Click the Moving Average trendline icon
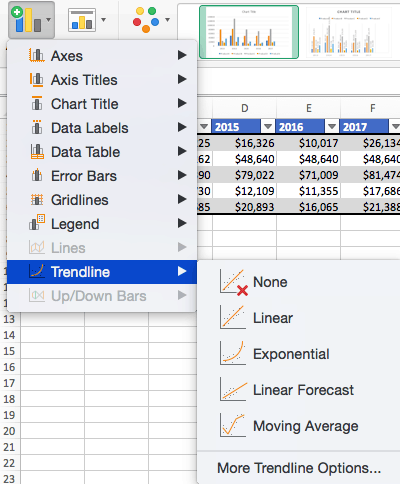 (233, 425)
